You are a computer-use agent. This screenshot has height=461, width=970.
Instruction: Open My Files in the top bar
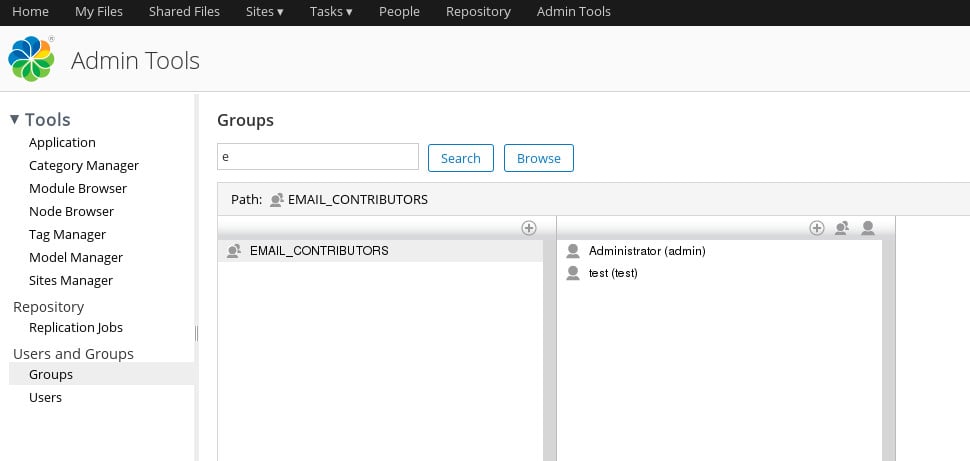(x=99, y=12)
